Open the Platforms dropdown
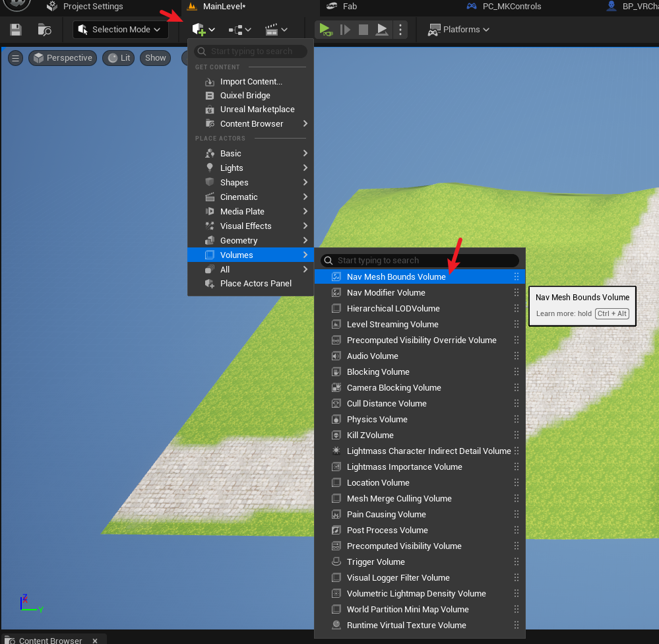The width and height of the screenshot is (659, 644). tap(458, 30)
